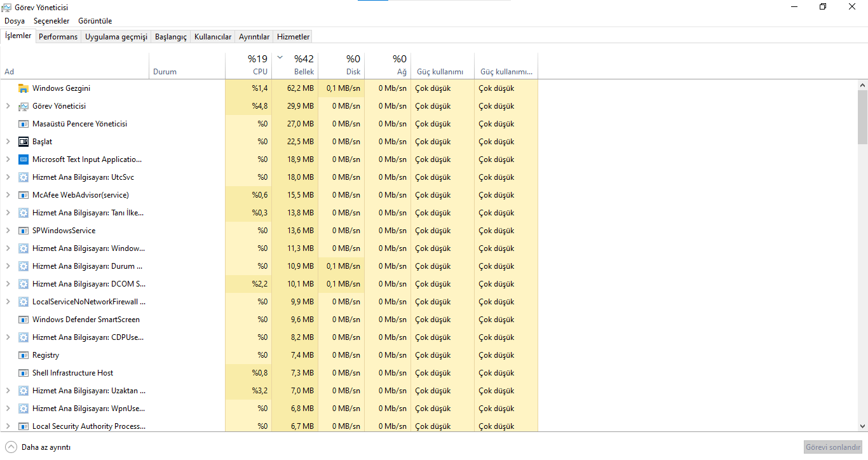Click the vertical scrollbar down arrow
Viewport: 868px width, 460px height.
tap(862, 426)
